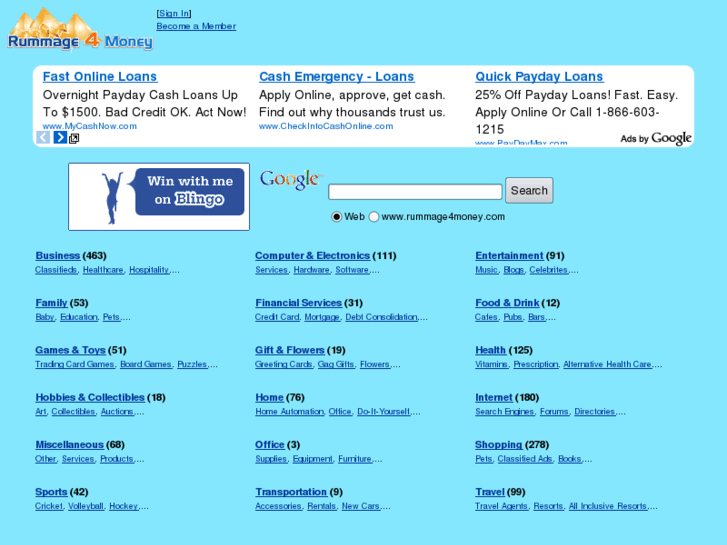Open Credit Card subcategory link
The image size is (727, 545).
click(x=277, y=317)
